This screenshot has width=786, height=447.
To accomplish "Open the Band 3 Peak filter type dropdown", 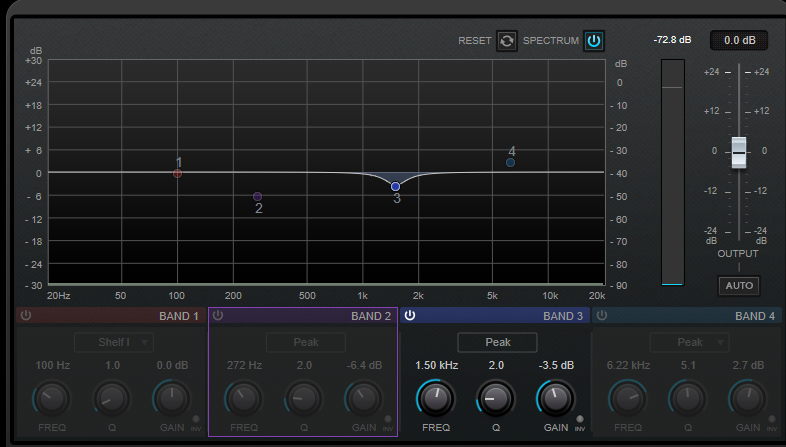I will 498,342.
